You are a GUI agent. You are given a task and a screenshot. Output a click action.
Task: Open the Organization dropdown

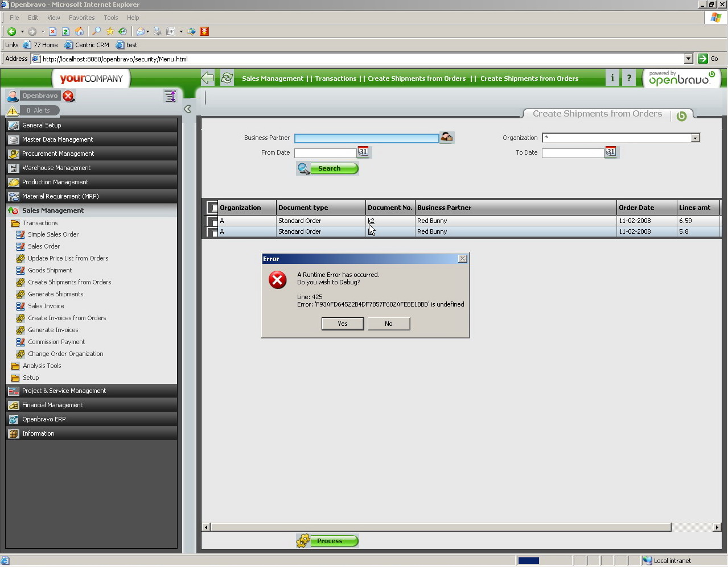[x=694, y=138]
